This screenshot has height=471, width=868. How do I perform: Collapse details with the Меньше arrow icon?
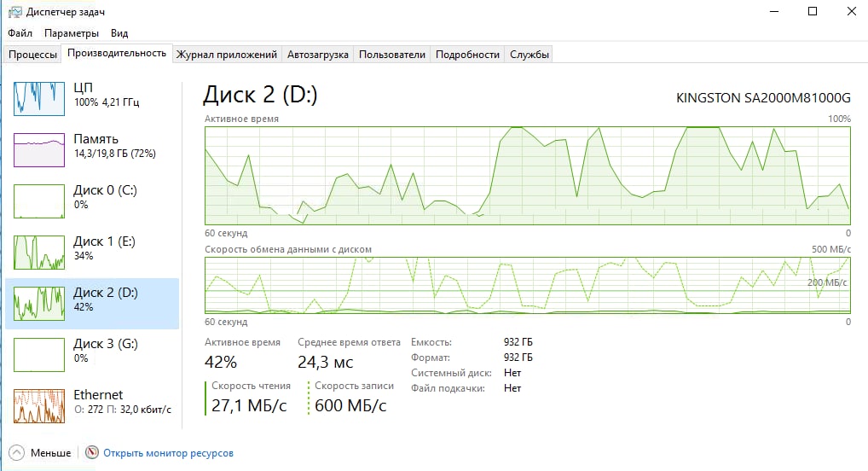(x=16, y=453)
